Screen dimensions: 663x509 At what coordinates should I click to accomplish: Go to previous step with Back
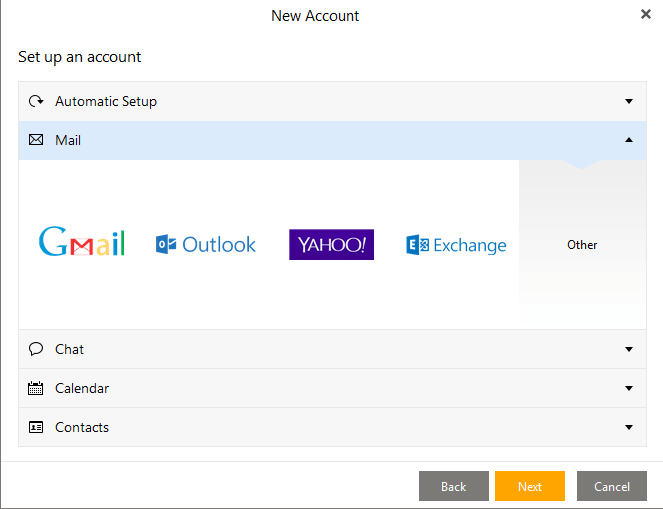454,486
